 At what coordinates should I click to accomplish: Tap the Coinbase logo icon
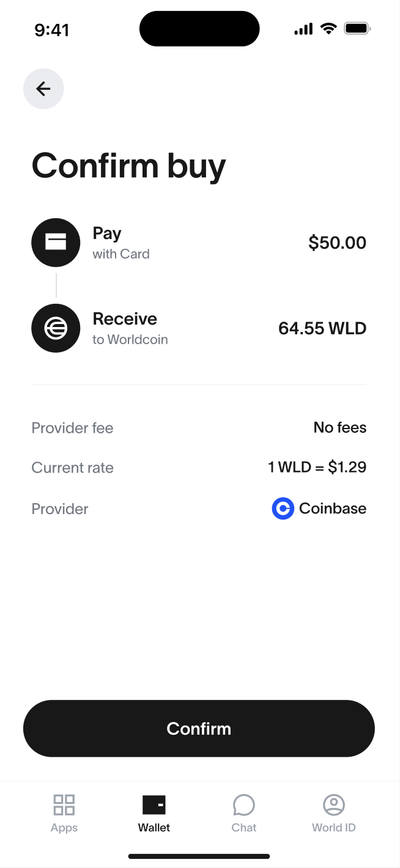tap(283, 509)
